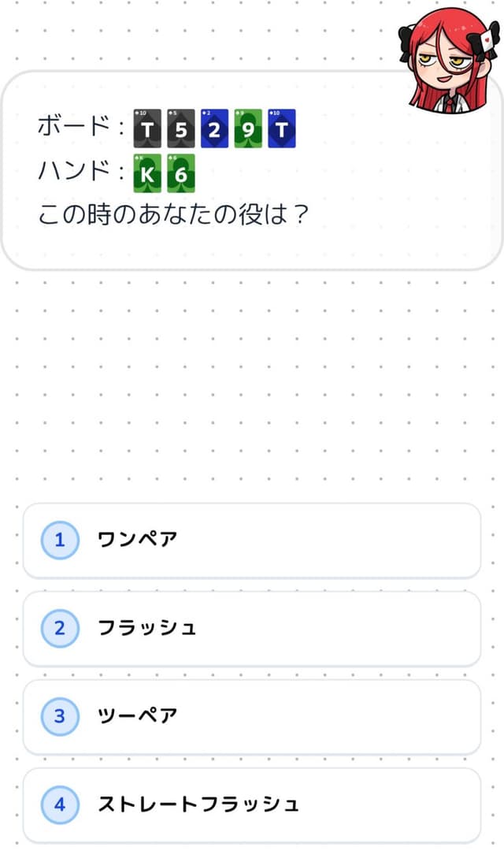Select the number 1 circle for ワンペア
This screenshot has height=862, width=504.
59,541
